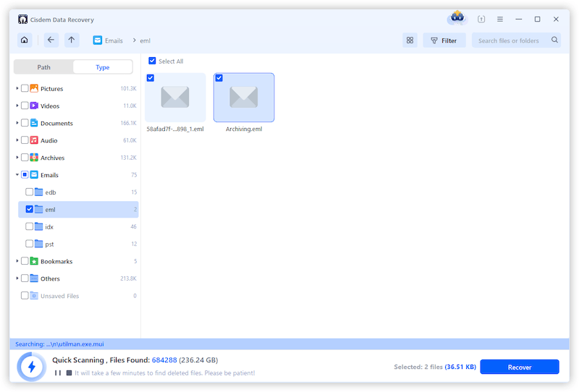This screenshot has width=579, height=392.
Task: Check the Bookmarks checkbox
Action: (x=25, y=261)
